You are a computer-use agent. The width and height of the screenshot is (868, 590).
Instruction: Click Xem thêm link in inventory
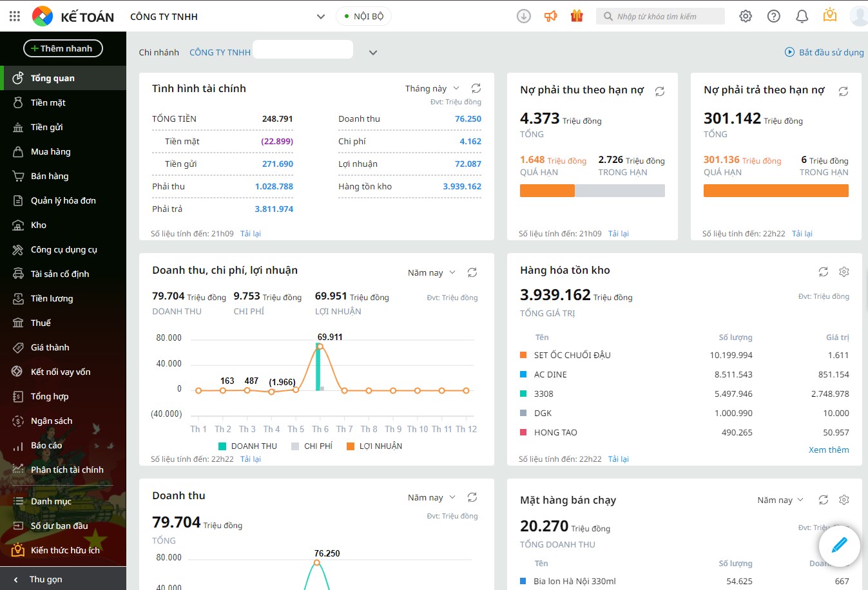click(829, 450)
